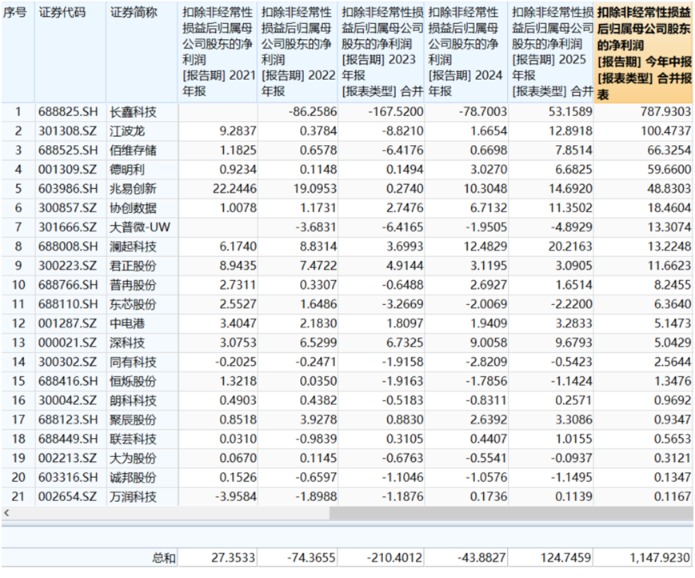Select stock name 君正股份
The width and height of the screenshot is (695, 578).
133,266
